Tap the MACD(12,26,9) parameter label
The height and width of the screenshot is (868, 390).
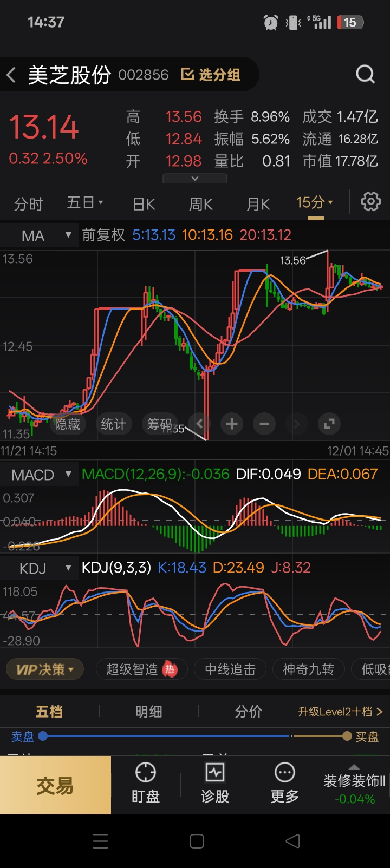pos(156,474)
